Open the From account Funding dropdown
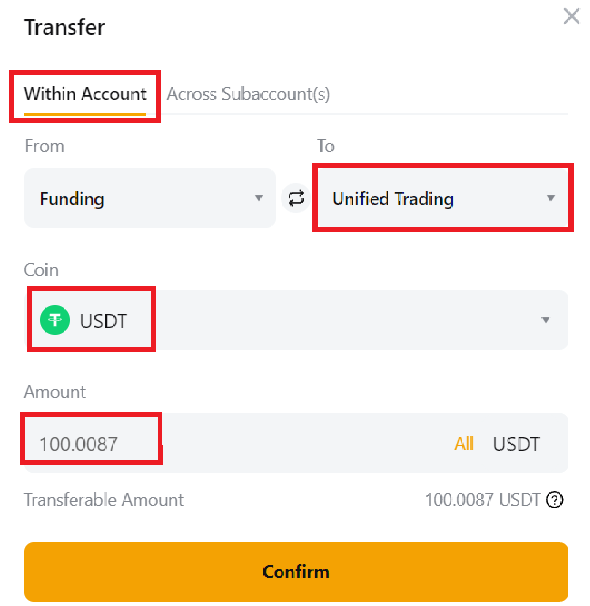 point(150,198)
